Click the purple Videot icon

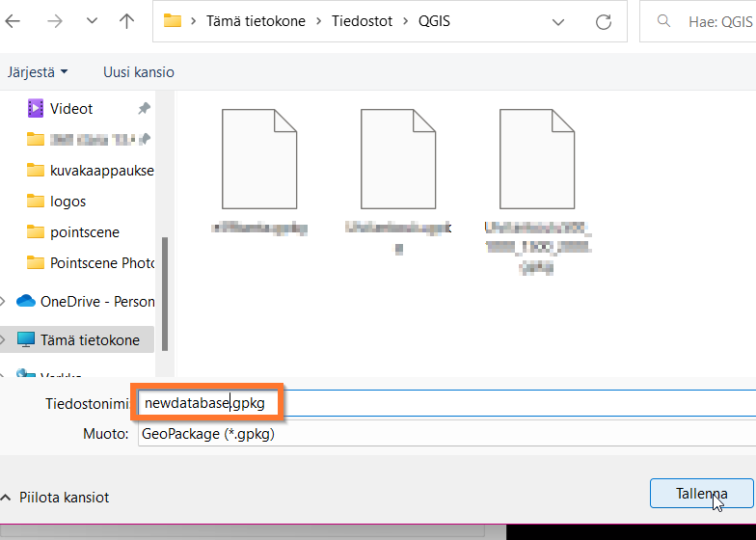35,108
